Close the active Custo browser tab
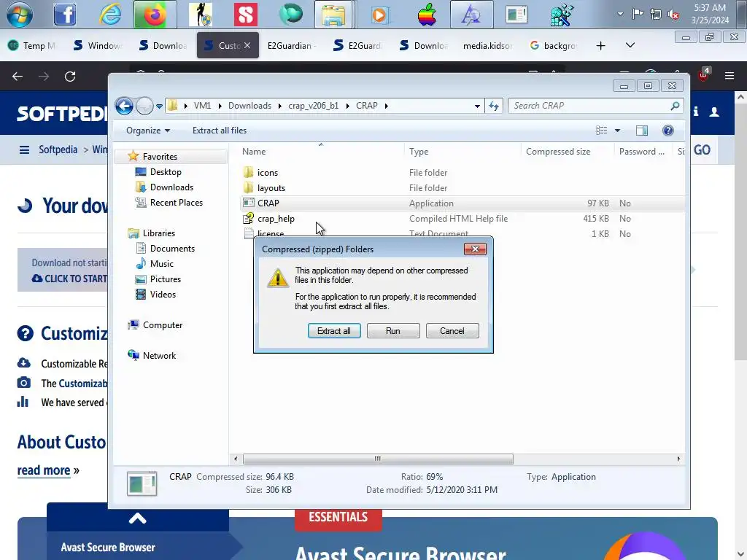 pos(247,46)
